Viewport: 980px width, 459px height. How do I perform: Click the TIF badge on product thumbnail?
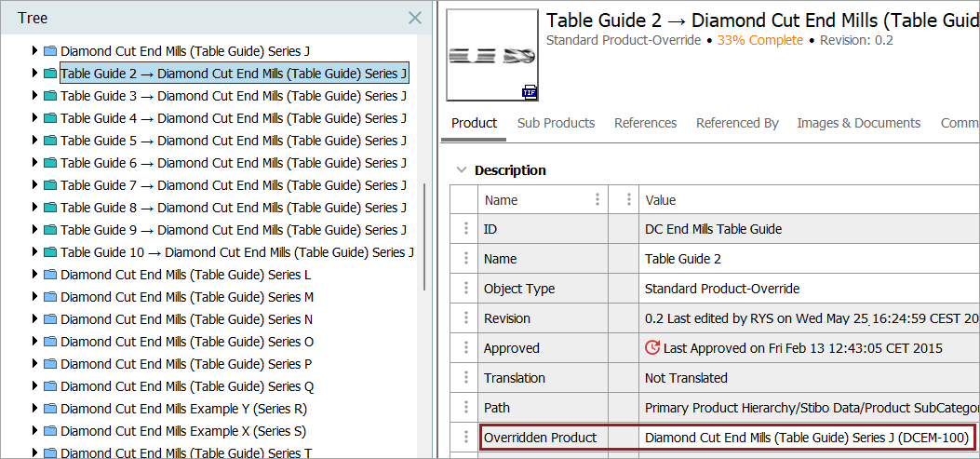pos(530,91)
